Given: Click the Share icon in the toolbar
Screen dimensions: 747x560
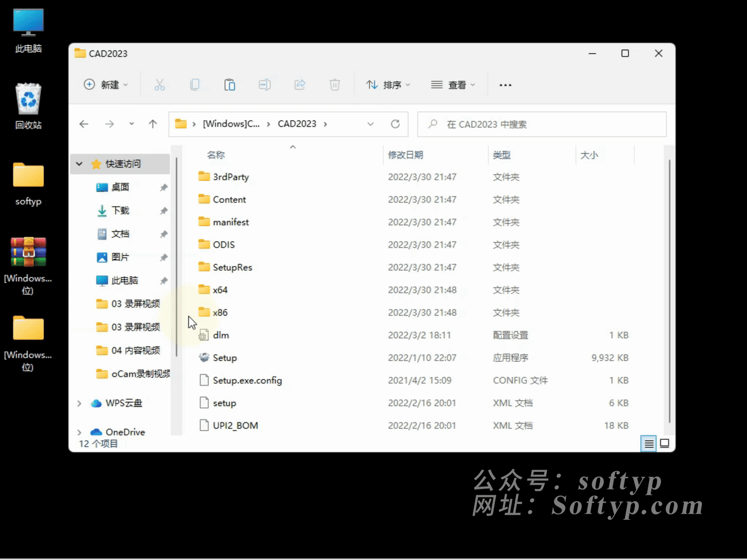Looking at the screenshot, I should pyautogui.click(x=299, y=85).
